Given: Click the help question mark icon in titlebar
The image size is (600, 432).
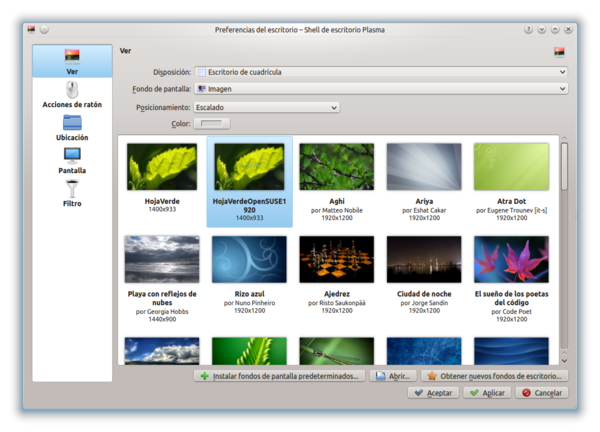Looking at the screenshot, I should pyautogui.click(x=528, y=30).
